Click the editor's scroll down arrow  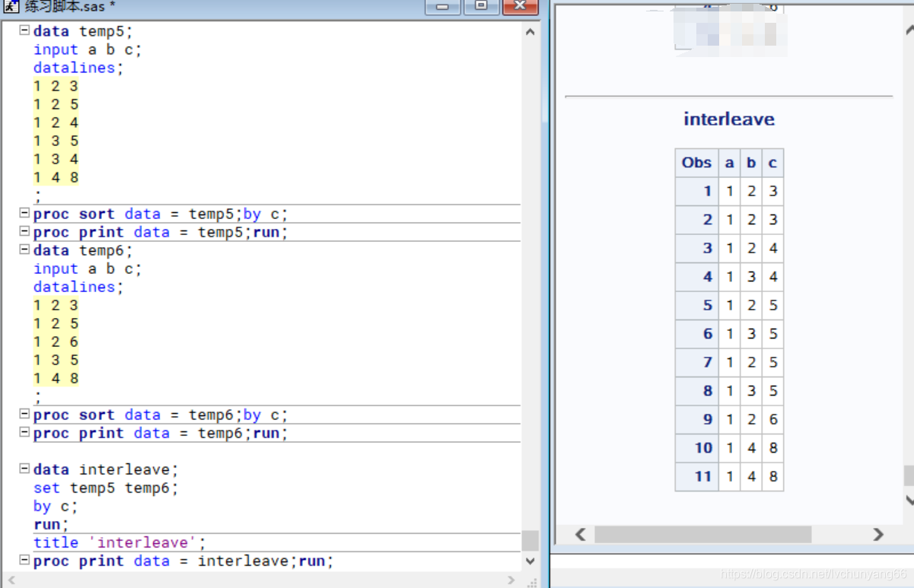530,561
